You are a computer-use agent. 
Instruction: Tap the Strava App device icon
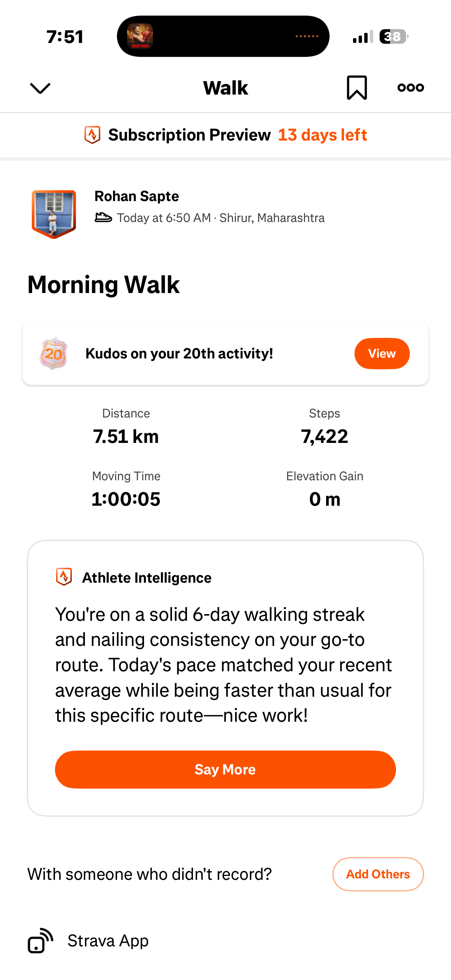(40, 941)
